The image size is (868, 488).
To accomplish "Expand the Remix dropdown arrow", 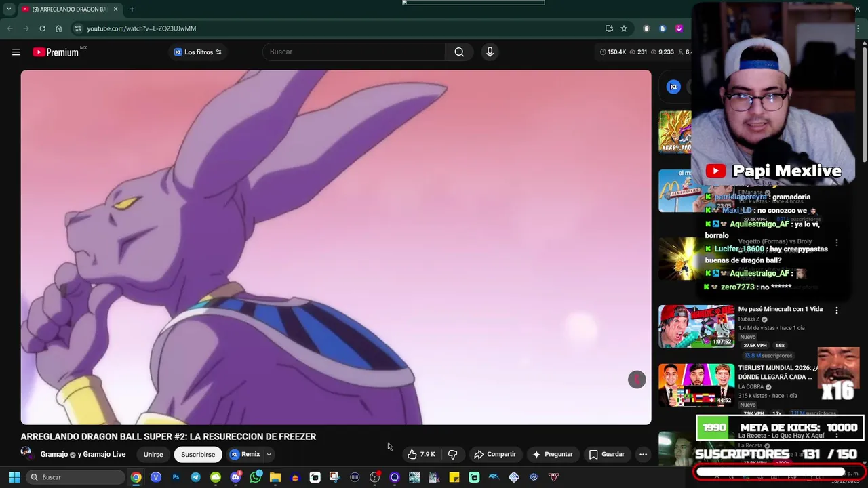I will coord(269,455).
